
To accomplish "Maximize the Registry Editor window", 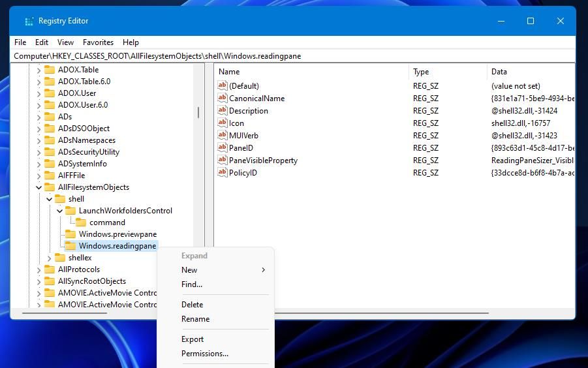I will [x=531, y=21].
